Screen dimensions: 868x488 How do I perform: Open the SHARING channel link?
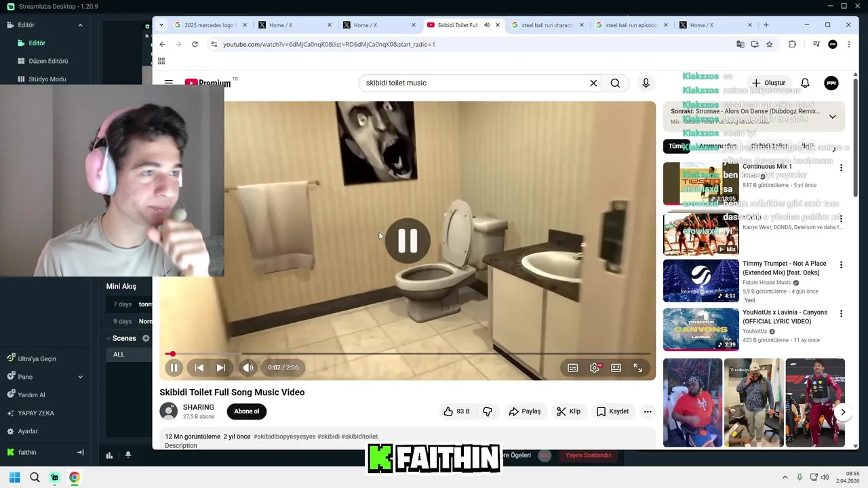pyautogui.click(x=199, y=407)
